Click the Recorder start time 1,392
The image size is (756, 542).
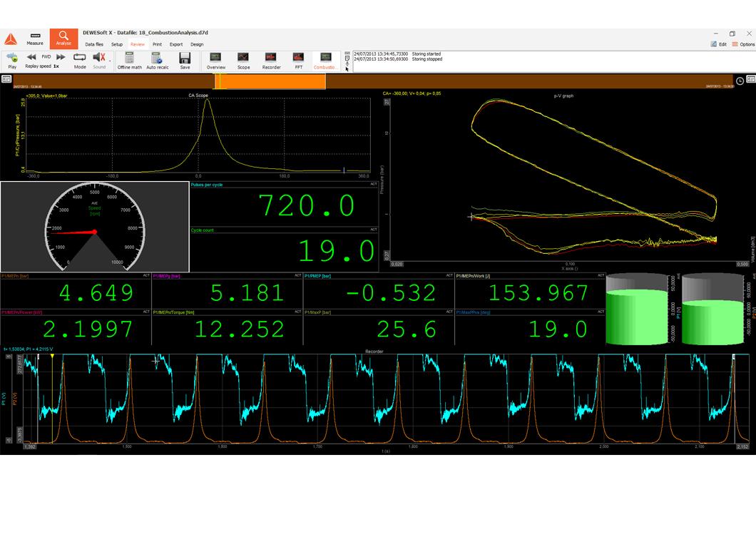coord(30,447)
